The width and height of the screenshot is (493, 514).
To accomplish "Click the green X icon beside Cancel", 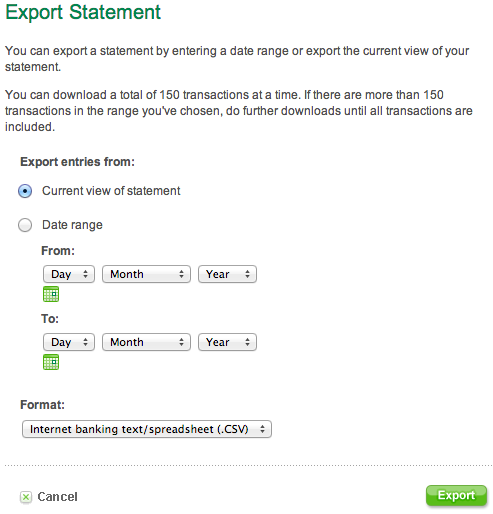I will (x=26, y=497).
